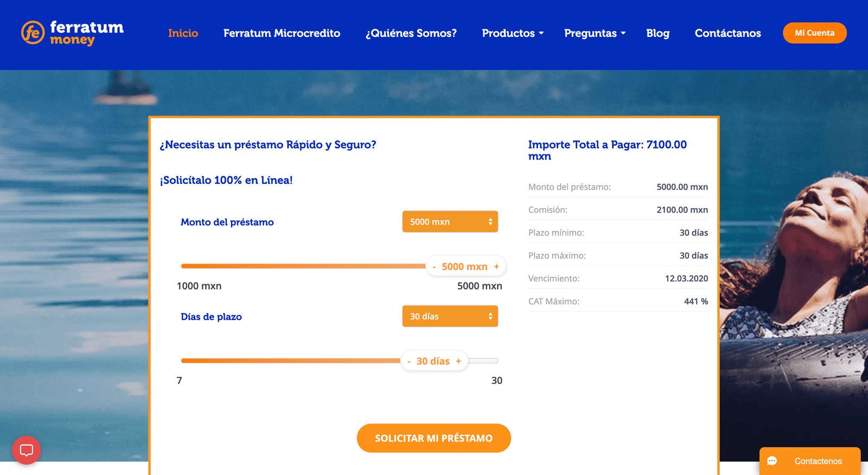Viewport: 868px width, 475px height.
Task: Click the 'Monto del préstamo' label
Action: click(227, 222)
